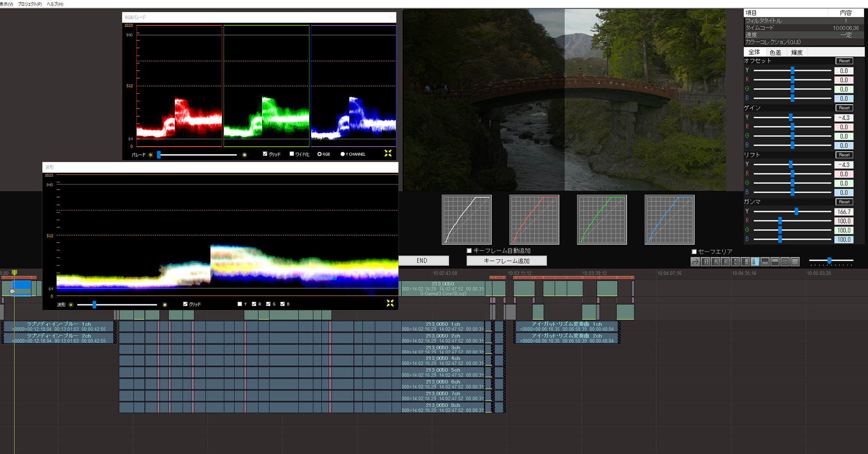The width and height of the screenshot is (868, 454).
Task: Click the ガンマ Y value field showing 166.7
Action: (x=844, y=212)
